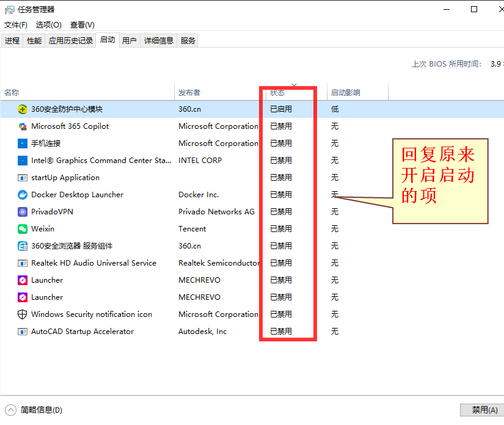Image resolution: width=504 pixels, height=425 pixels.
Task: Select Realtek HD Audio Universal Service name
Action: click(x=93, y=263)
